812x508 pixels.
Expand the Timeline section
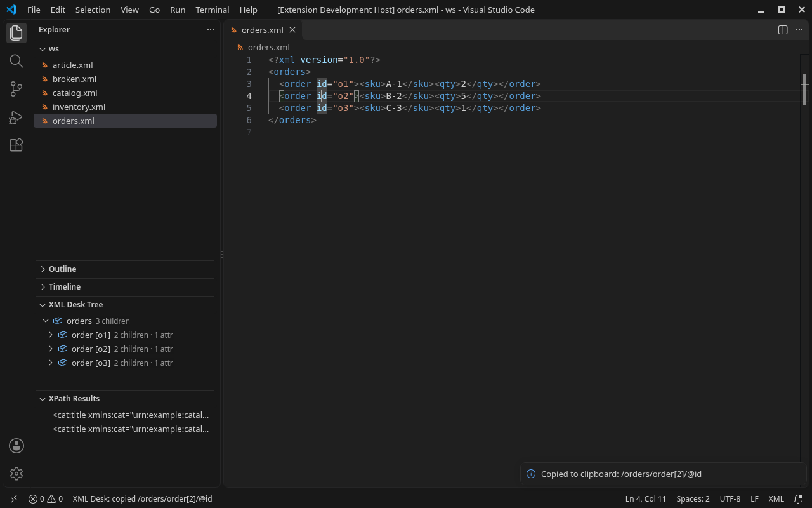pyautogui.click(x=43, y=287)
